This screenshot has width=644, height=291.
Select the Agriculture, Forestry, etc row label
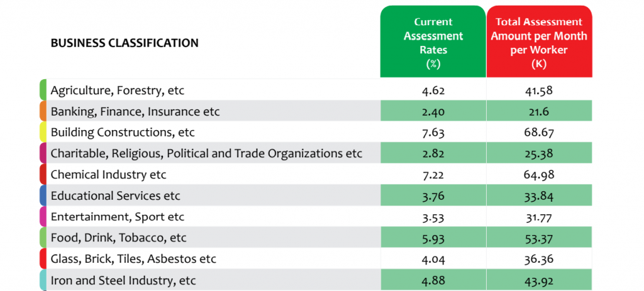tap(118, 91)
